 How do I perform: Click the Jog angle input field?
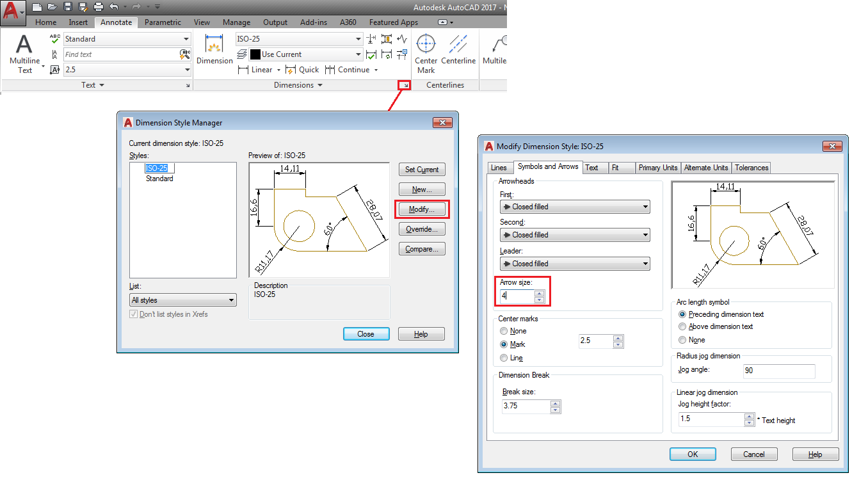pos(779,371)
